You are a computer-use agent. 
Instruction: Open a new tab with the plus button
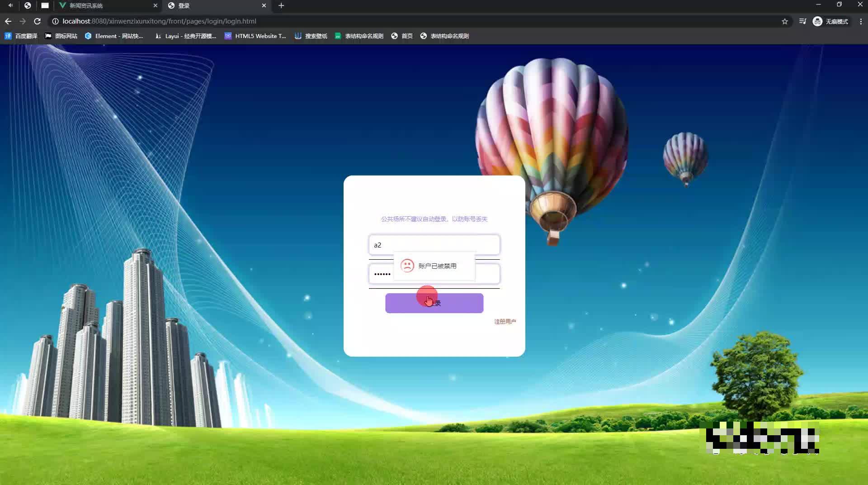(281, 5)
